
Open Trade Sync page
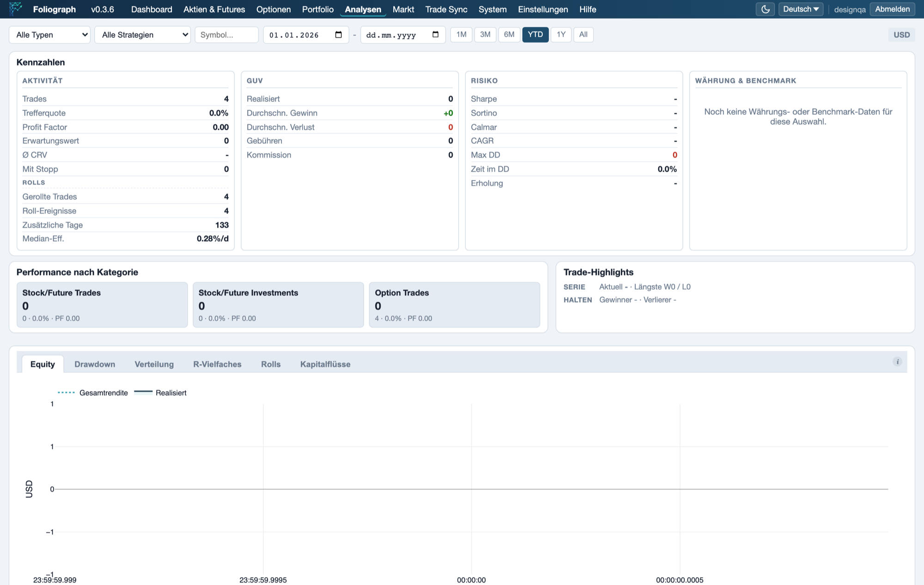tap(446, 9)
